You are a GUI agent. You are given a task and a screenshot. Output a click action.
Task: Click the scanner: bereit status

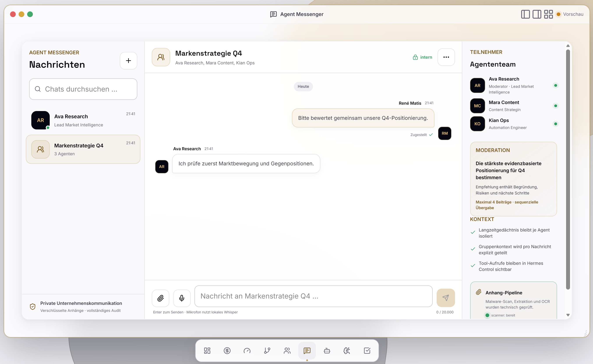coord(500,315)
